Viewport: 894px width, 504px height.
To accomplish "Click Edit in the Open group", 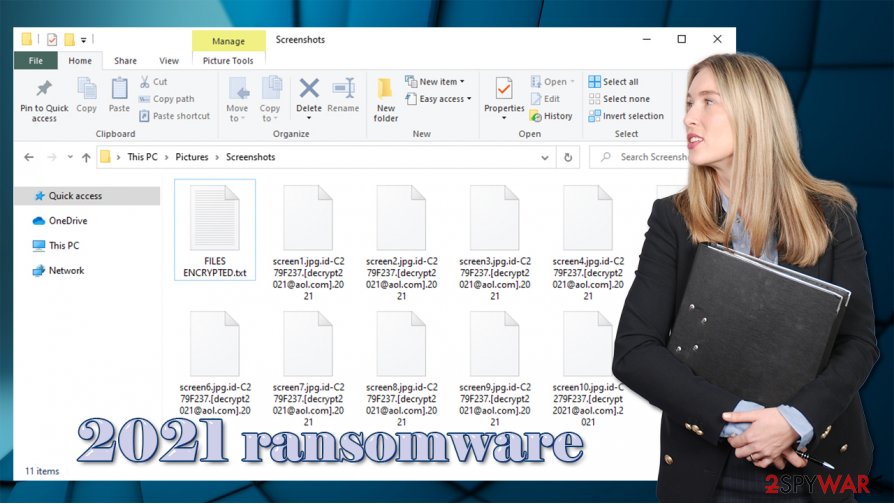I will pos(545,99).
